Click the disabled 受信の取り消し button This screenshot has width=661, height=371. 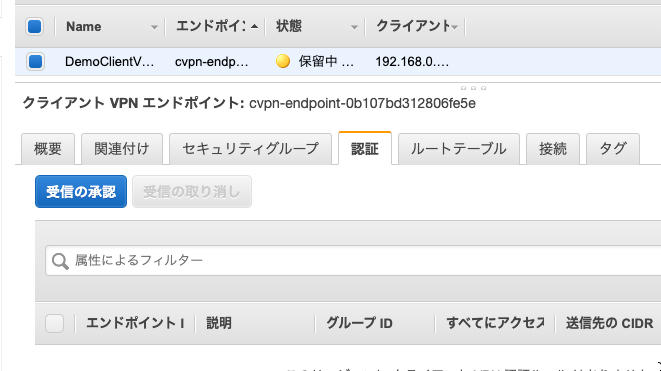pos(192,192)
